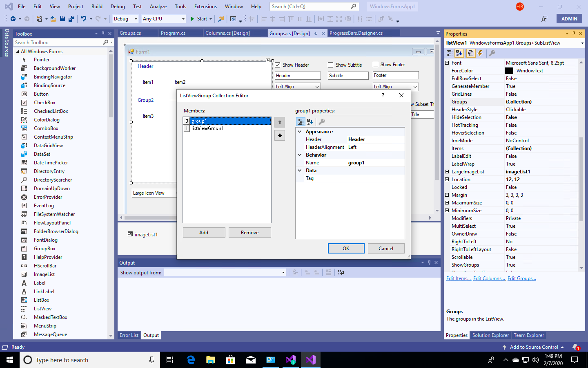
Task: Enable the Show Subtitle checkbox
Action: (330, 65)
